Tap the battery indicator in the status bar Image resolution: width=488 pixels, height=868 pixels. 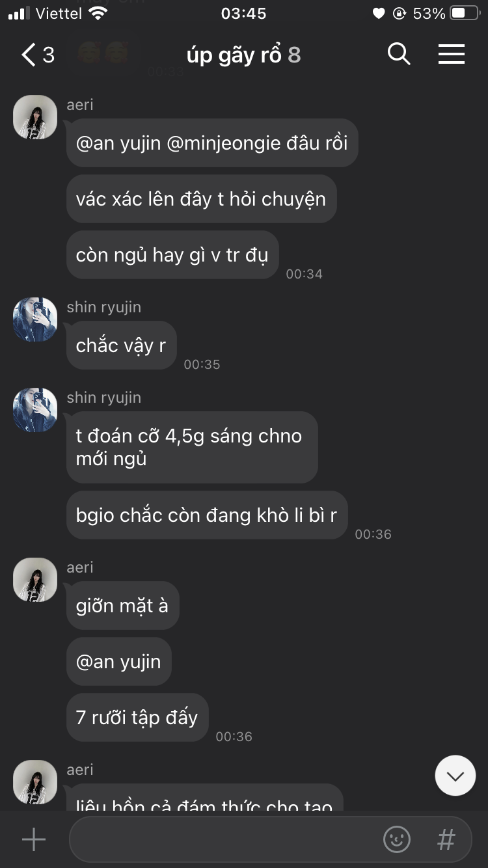pyautogui.click(x=465, y=13)
